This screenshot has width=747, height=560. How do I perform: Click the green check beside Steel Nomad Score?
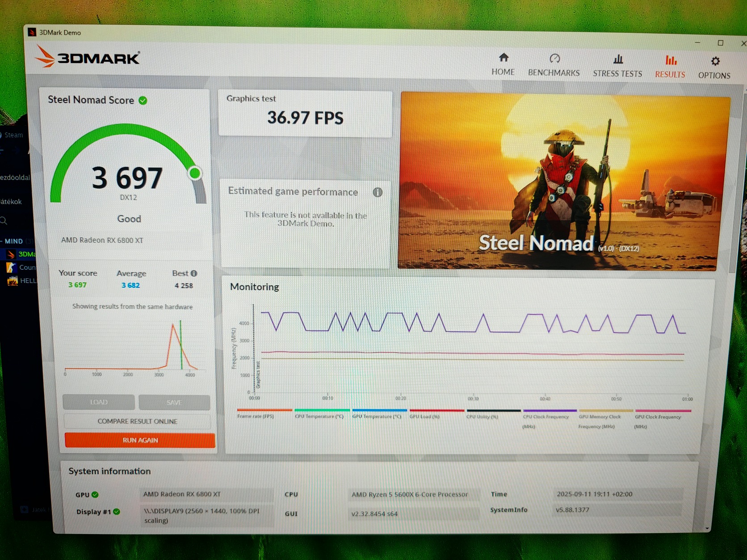[x=143, y=100]
